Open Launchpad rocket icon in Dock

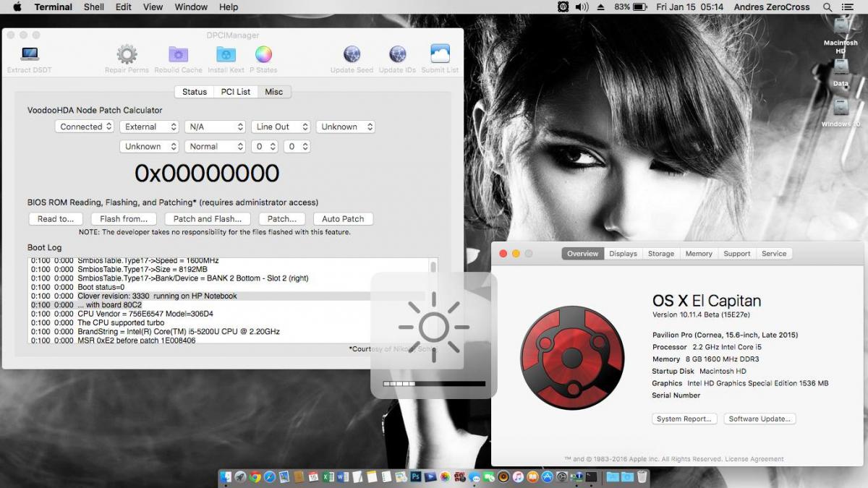(x=240, y=477)
